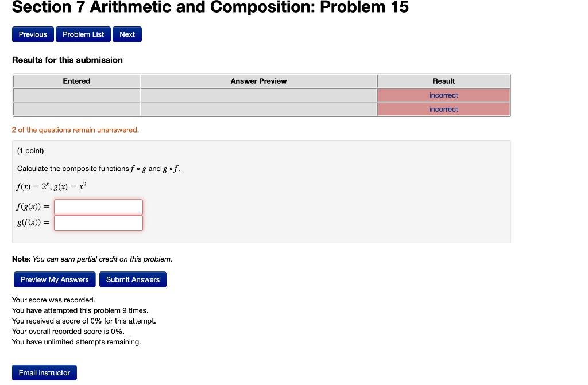The image size is (588, 385).
Task: Click inside the g(f(x)) answer box
Action: pyautogui.click(x=98, y=223)
